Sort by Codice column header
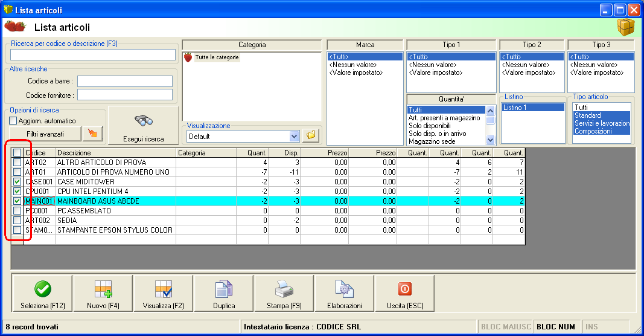 (x=39, y=152)
